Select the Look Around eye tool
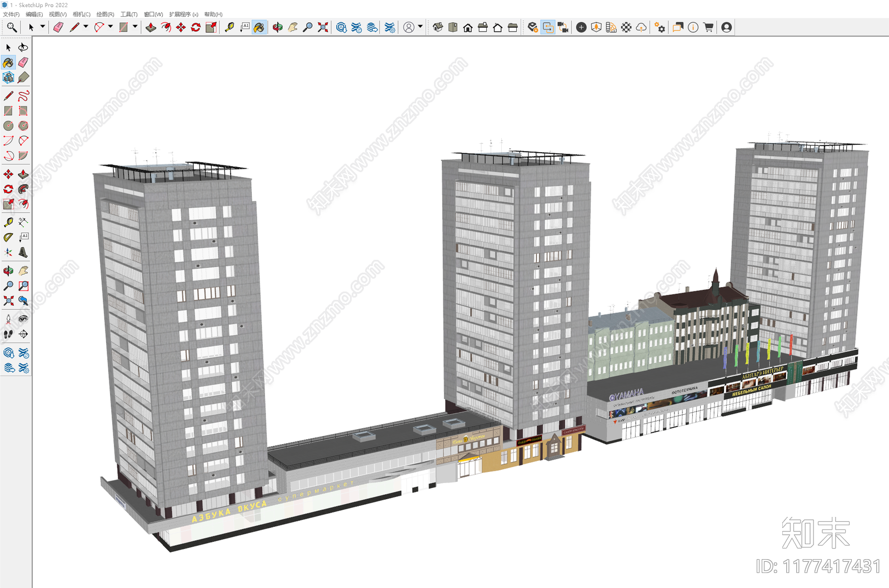The image size is (889, 588). click(x=23, y=319)
